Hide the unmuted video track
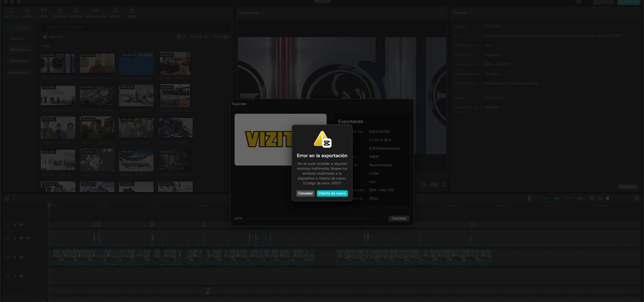This screenshot has height=302, width=644. pos(22,238)
